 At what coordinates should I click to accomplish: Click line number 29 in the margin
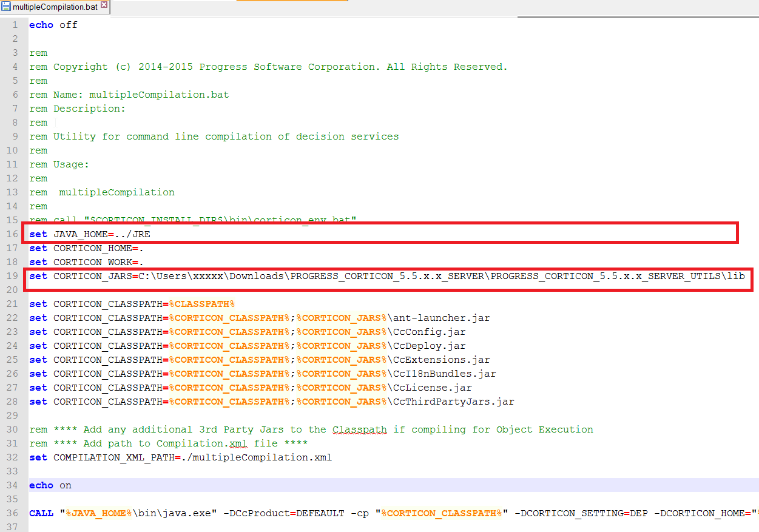(13, 416)
